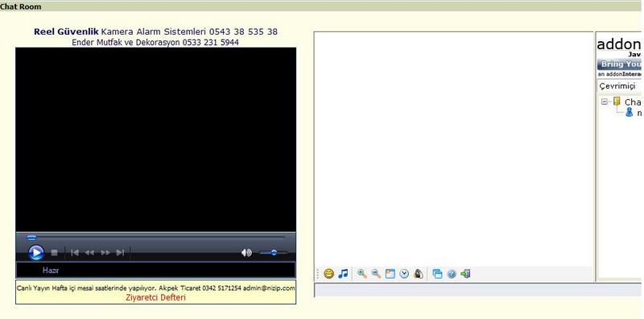
Task: Toggle chat sound with speaker icon
Action: pyautogui.click(x=418, y=274)
